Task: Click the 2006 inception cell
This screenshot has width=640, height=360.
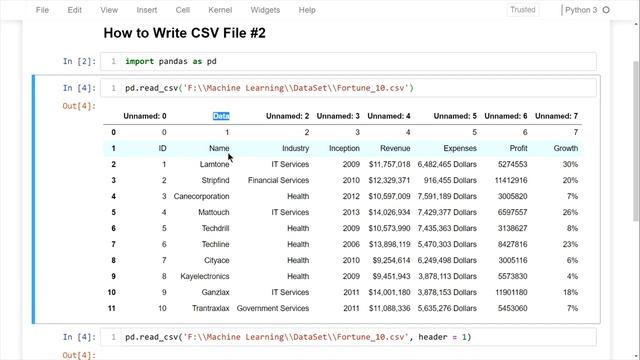Action: pyautogui.click(x=351, y=244)
